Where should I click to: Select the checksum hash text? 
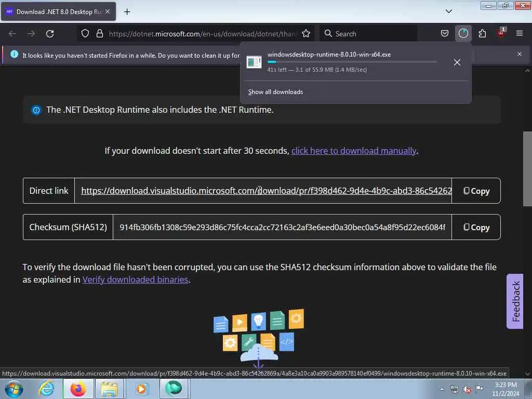pyautogui.click(x=282, y=228)
